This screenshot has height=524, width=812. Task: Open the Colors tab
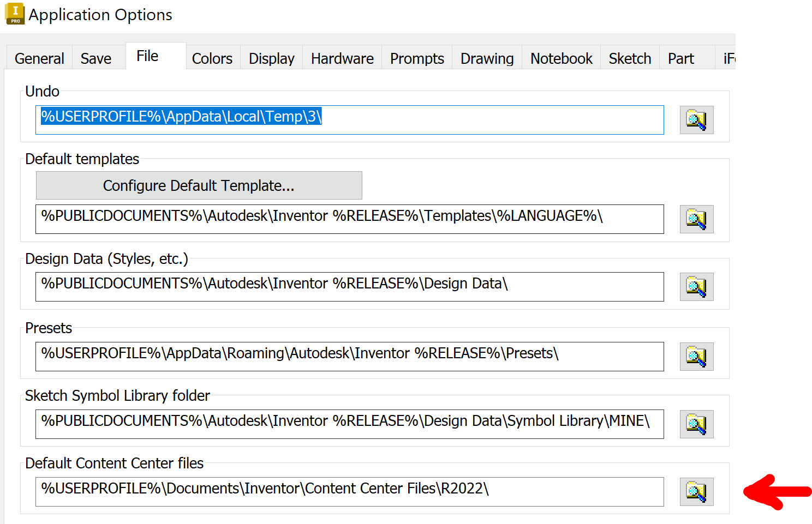(x=212, y=58)
